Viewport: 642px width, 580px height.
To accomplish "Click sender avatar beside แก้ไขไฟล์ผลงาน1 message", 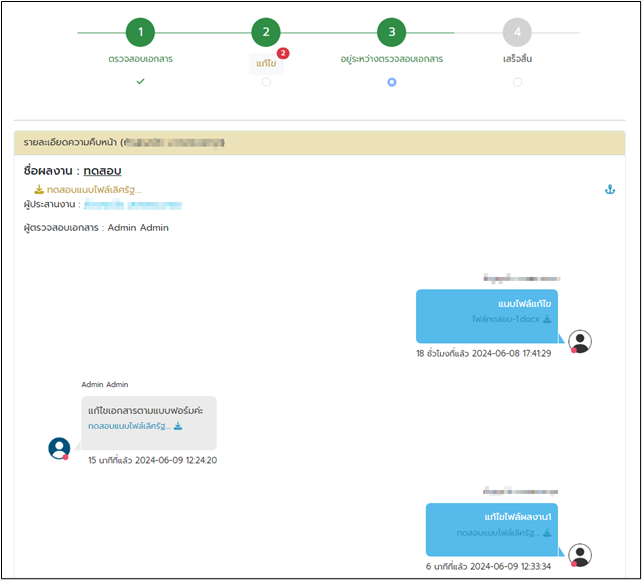I will 580,555.
